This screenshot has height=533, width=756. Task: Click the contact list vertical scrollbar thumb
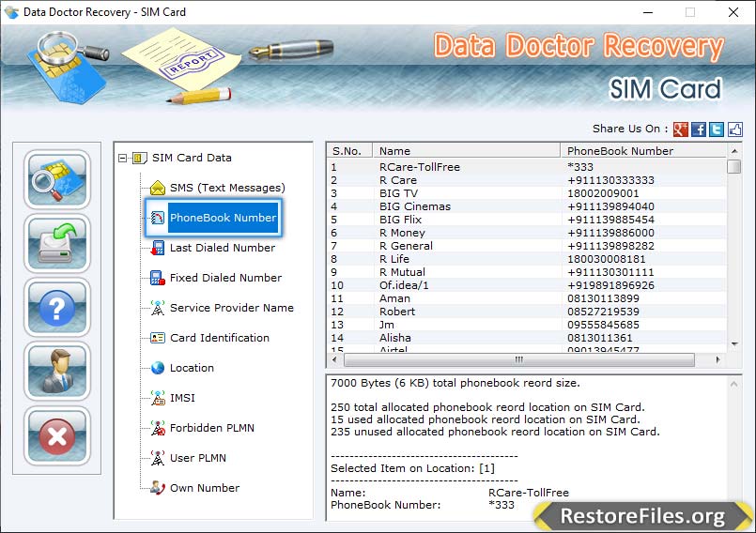coord(733,167)
